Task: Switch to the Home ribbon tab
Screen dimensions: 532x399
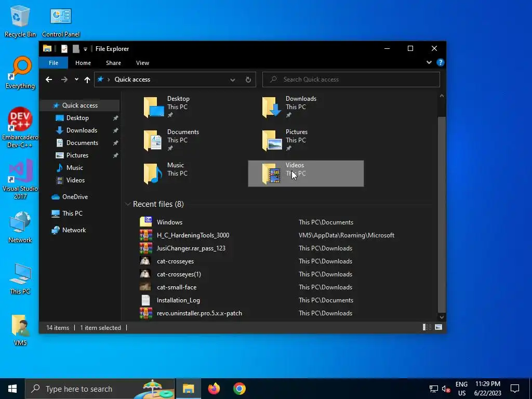Action: [x=83, y=63]
